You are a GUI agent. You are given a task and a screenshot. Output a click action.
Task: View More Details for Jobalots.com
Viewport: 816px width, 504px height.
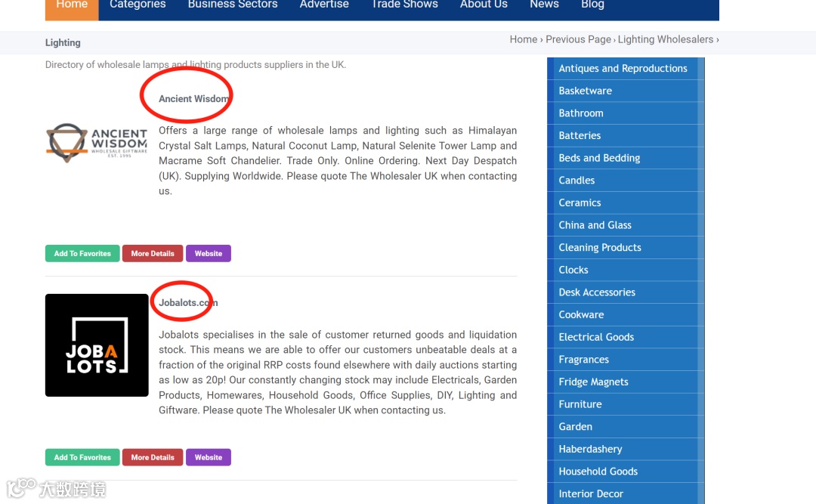coord(153,457)
